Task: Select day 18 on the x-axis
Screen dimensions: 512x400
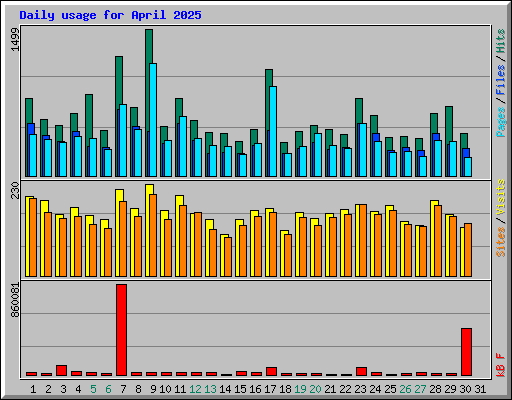Action: tap(285, 389)
